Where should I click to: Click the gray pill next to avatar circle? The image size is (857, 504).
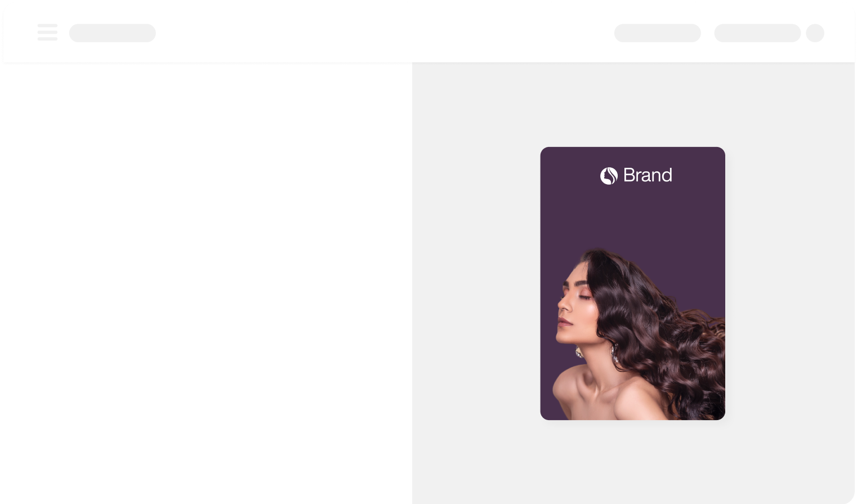tap(757, 33)
